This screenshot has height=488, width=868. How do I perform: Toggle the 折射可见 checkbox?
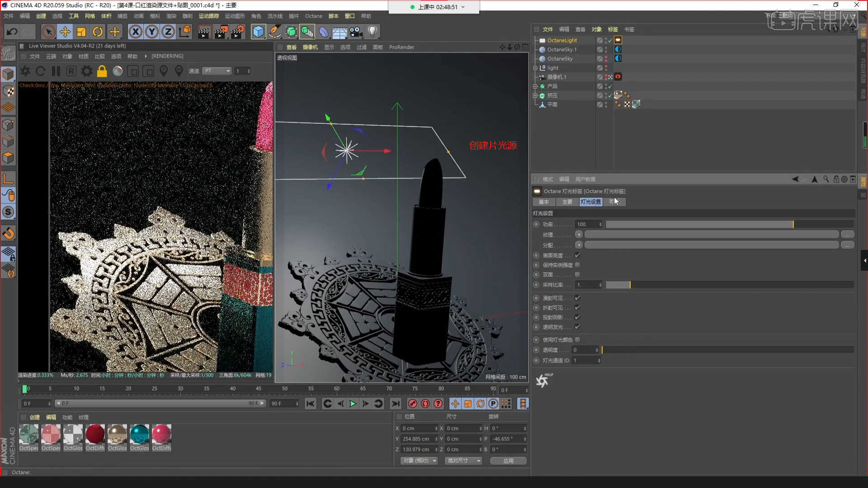[x=577, y=307]
